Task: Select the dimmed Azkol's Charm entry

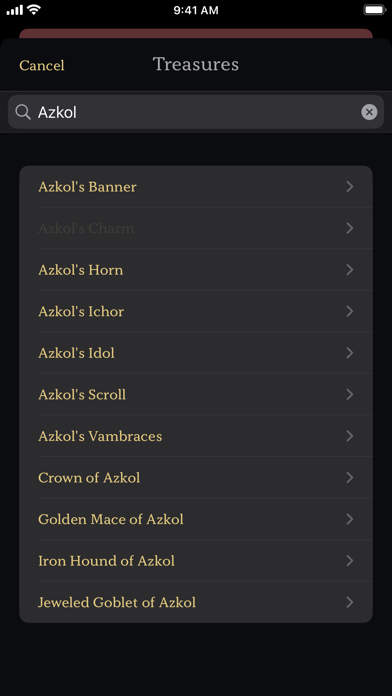Action: 196,228
